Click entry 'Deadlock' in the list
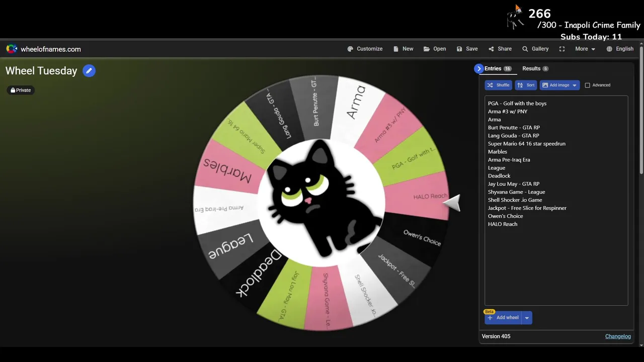The image size is (644, 362). click(499, 176)
